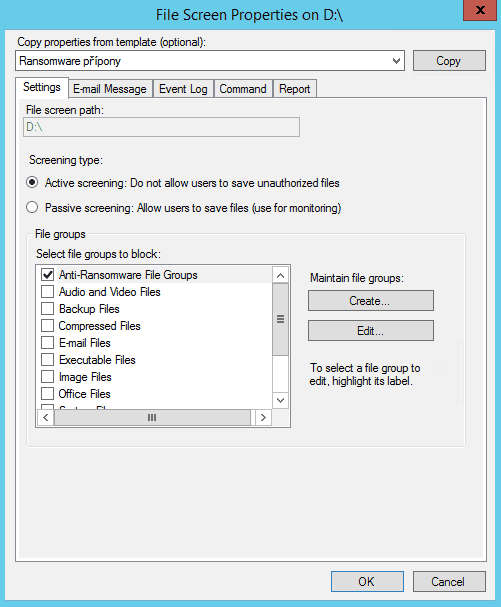This screenshot has height=607, width=501.
Task: Click the file groups scroll down arrow
Action: coord(280,400)
